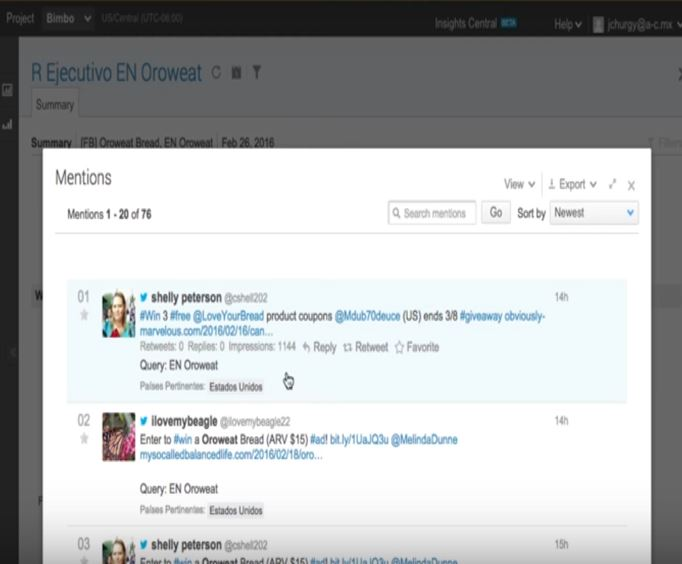Click the Estados Unidos tag on mention 01
This screenshot has width=682, height=564.
click(x=236, y=387)
